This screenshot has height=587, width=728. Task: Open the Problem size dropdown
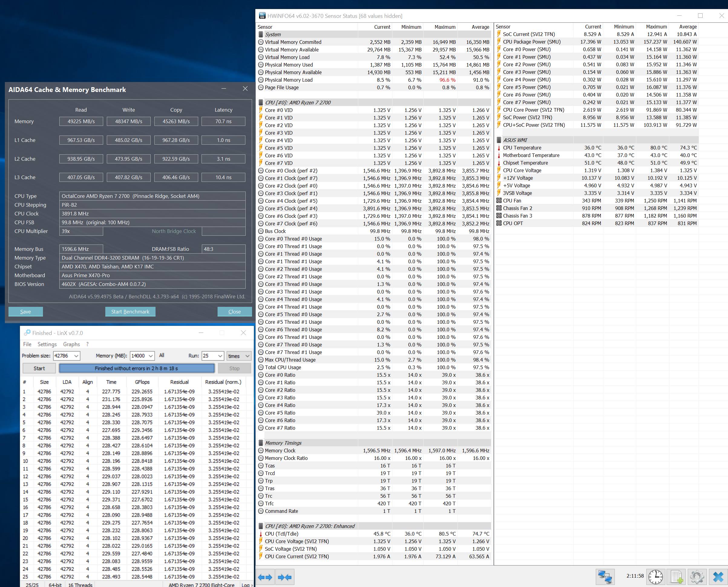pos(77,356)
